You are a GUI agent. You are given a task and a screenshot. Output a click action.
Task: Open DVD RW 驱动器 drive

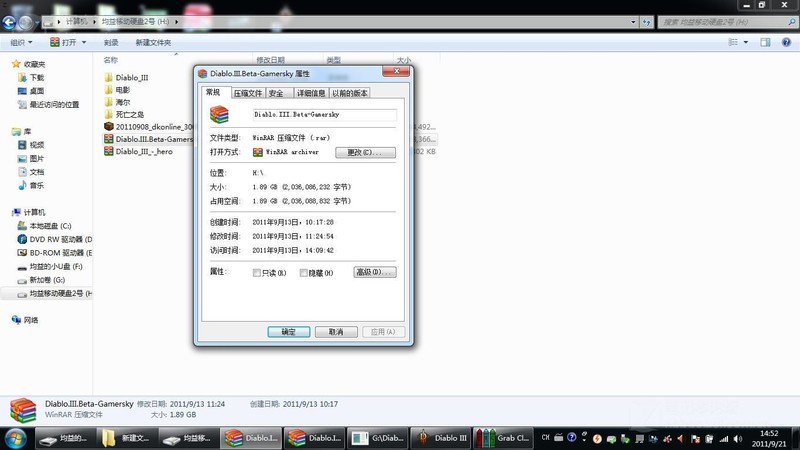60,239
